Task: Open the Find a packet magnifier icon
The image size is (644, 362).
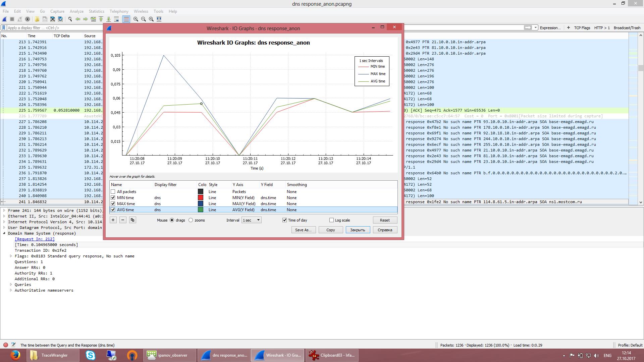Action: point(69,19)
